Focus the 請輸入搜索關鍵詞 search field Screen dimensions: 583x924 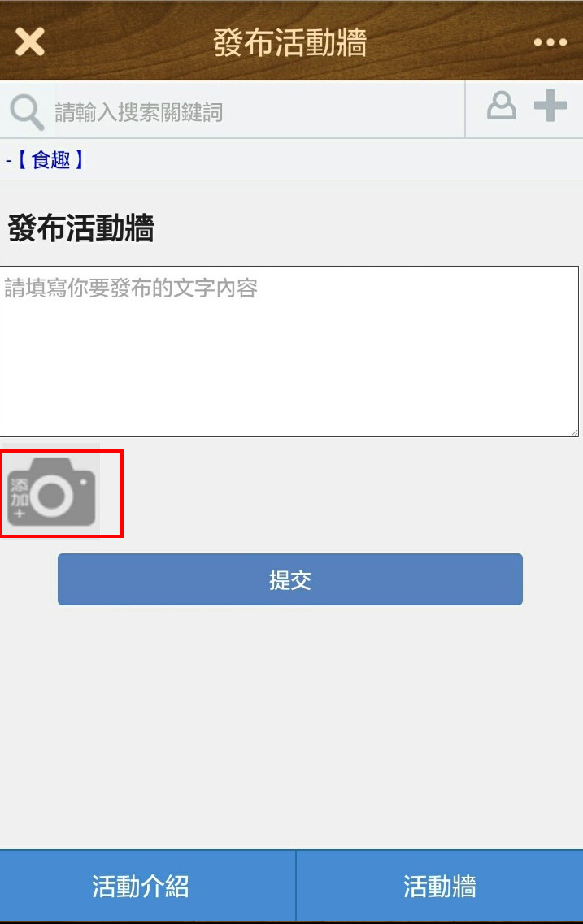257,111
